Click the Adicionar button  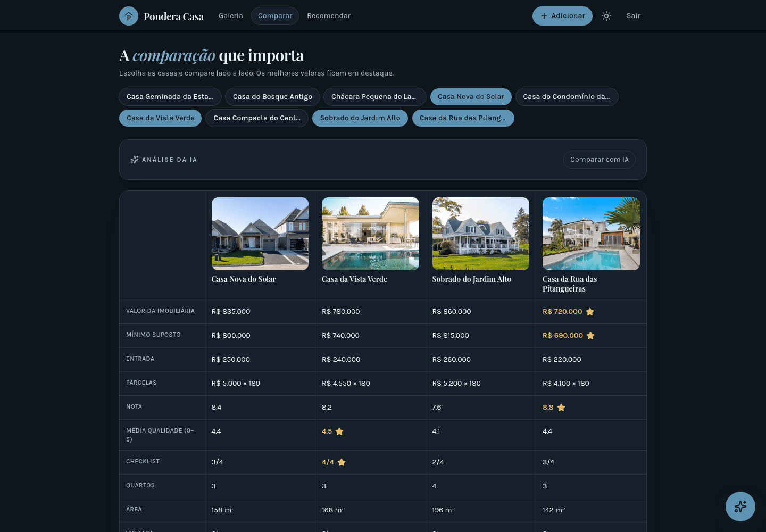coord(562,16)
